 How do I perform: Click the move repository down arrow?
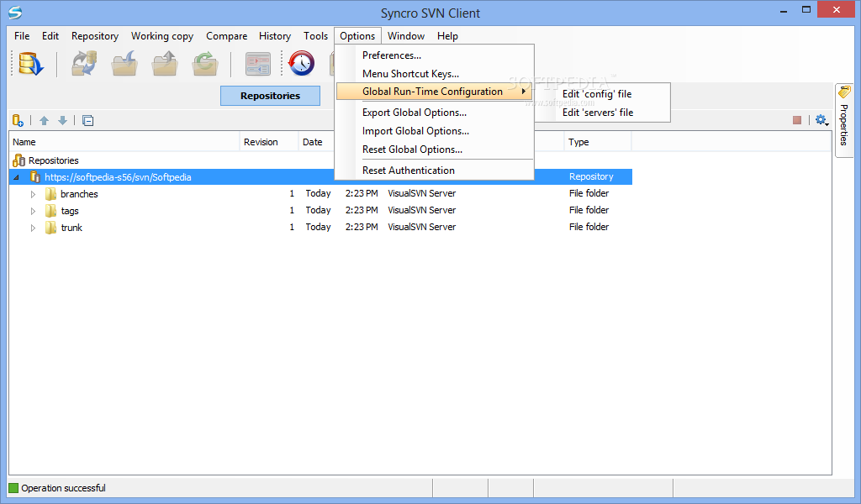(62, 121)
